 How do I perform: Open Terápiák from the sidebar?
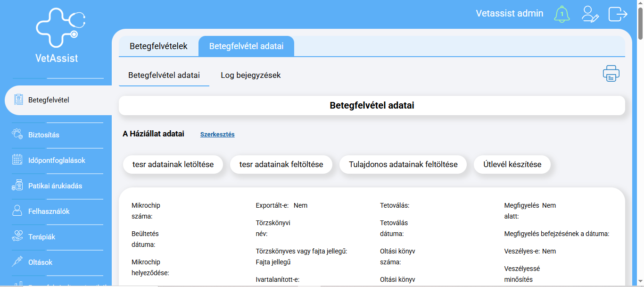(41, 236)
